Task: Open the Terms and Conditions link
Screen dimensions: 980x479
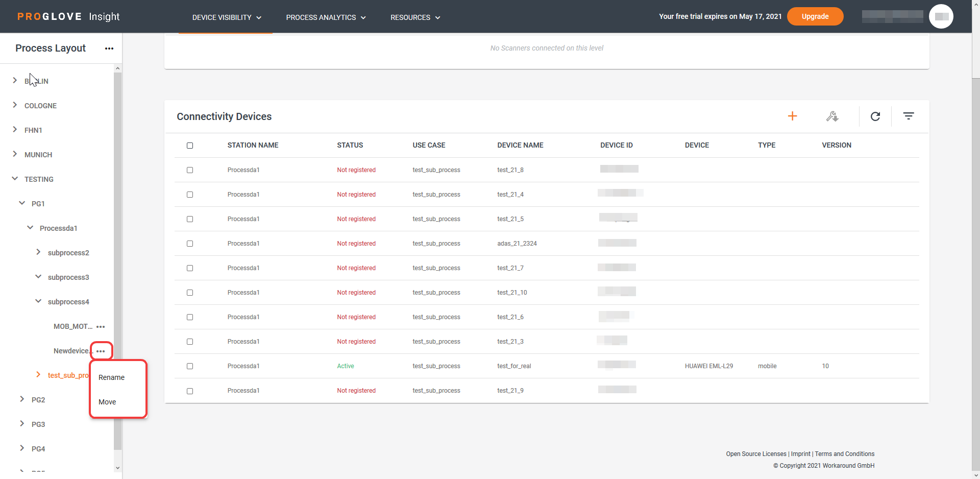Action: (845, 454)
